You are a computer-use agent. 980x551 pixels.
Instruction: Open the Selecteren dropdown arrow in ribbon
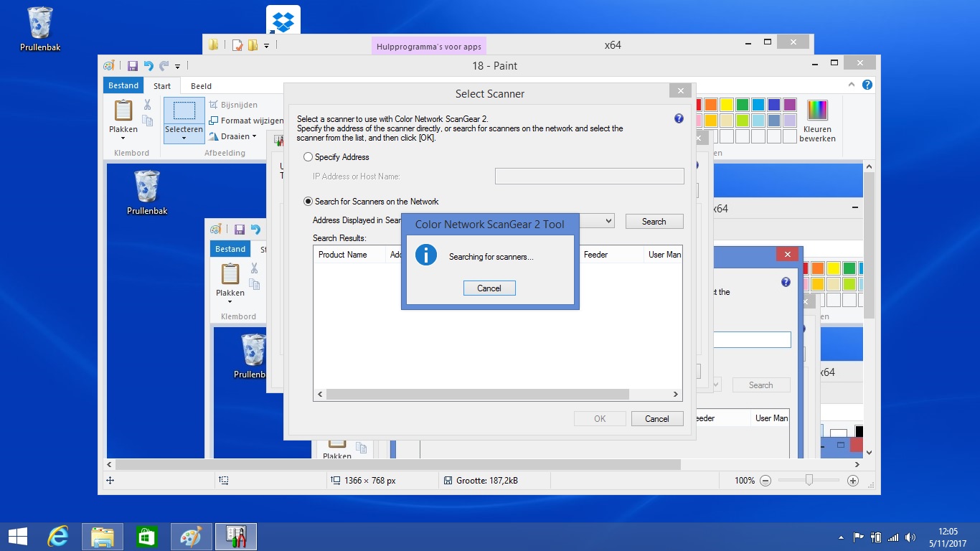click(x=184, y=138)
